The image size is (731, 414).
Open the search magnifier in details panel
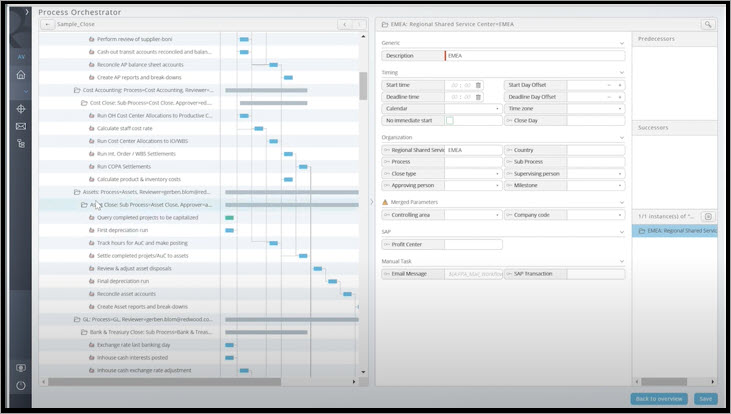pyautogui.click(x=708, y=24)
